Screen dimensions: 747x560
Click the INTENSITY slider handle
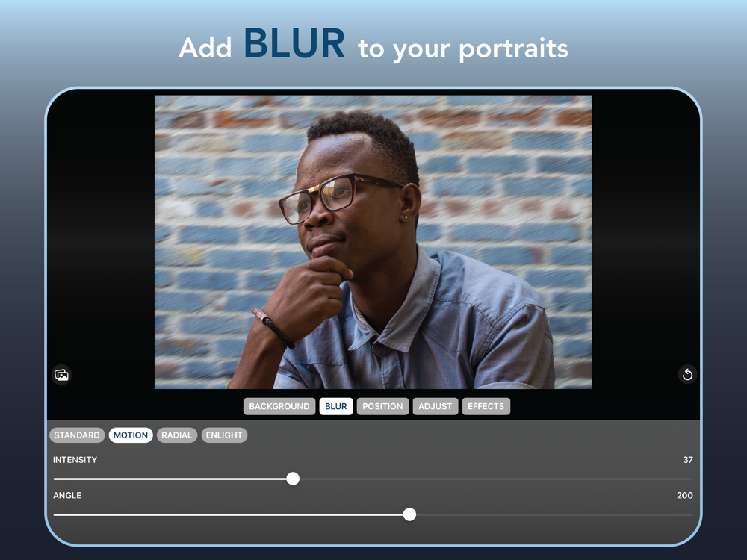click(293, 479)
